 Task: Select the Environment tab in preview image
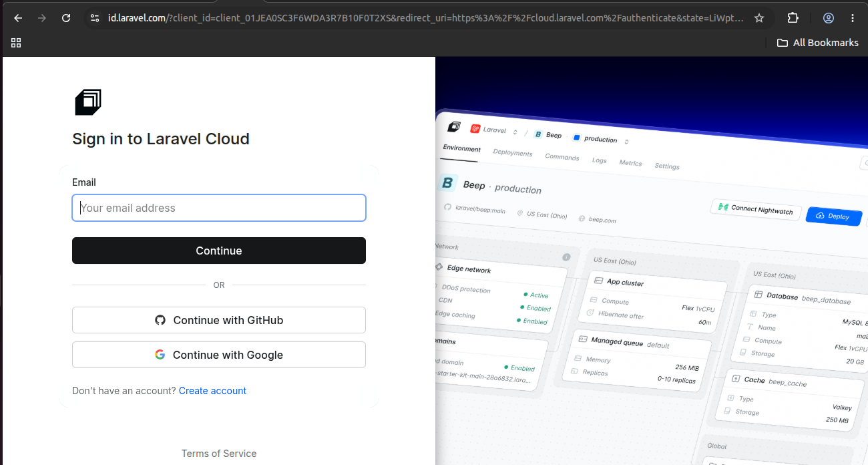[x=461, y=148]
